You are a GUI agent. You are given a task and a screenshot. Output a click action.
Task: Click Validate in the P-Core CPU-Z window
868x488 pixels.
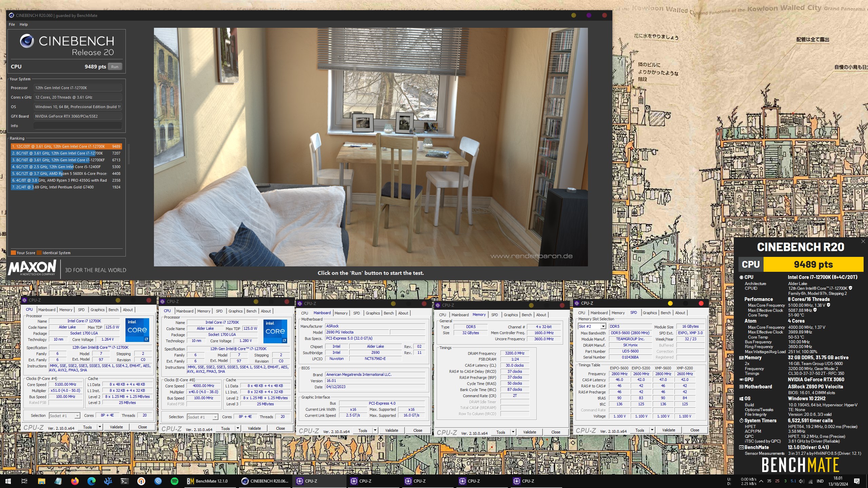[116, 427]
